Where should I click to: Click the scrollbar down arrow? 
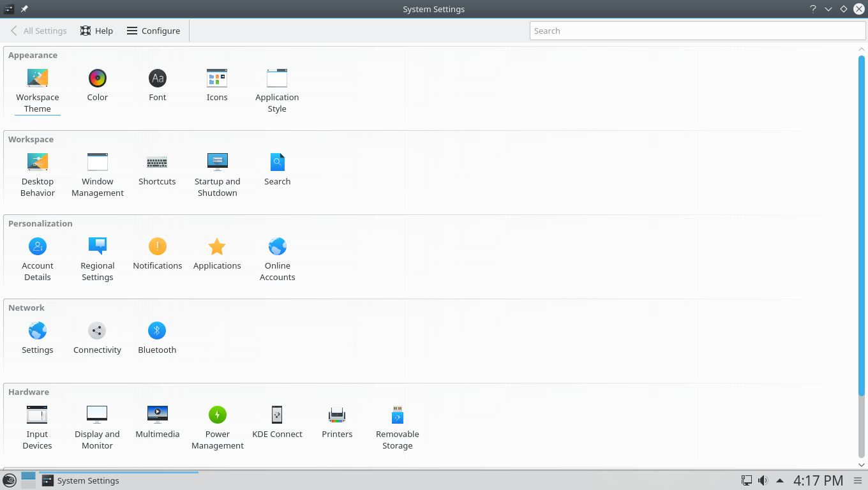coord(862,465)
